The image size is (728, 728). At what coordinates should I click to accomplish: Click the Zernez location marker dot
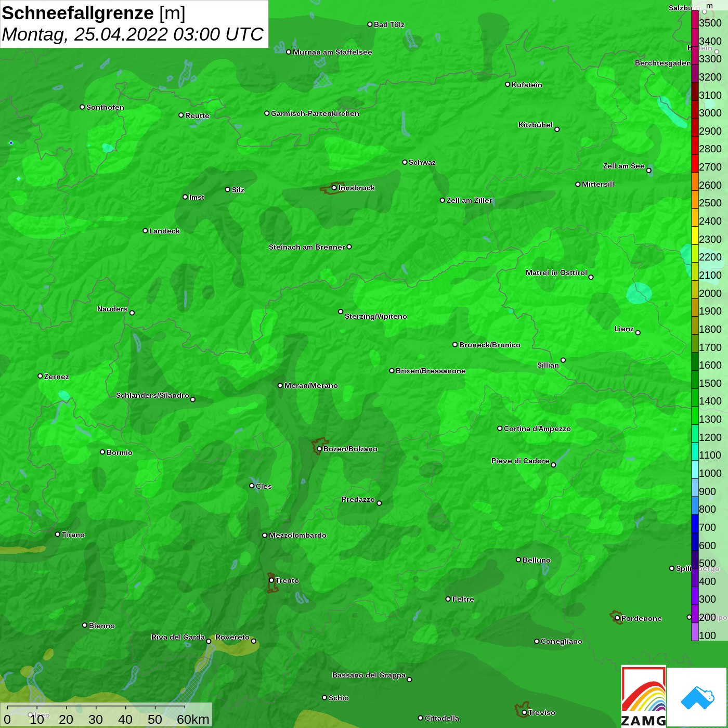(x=40, y=376)
